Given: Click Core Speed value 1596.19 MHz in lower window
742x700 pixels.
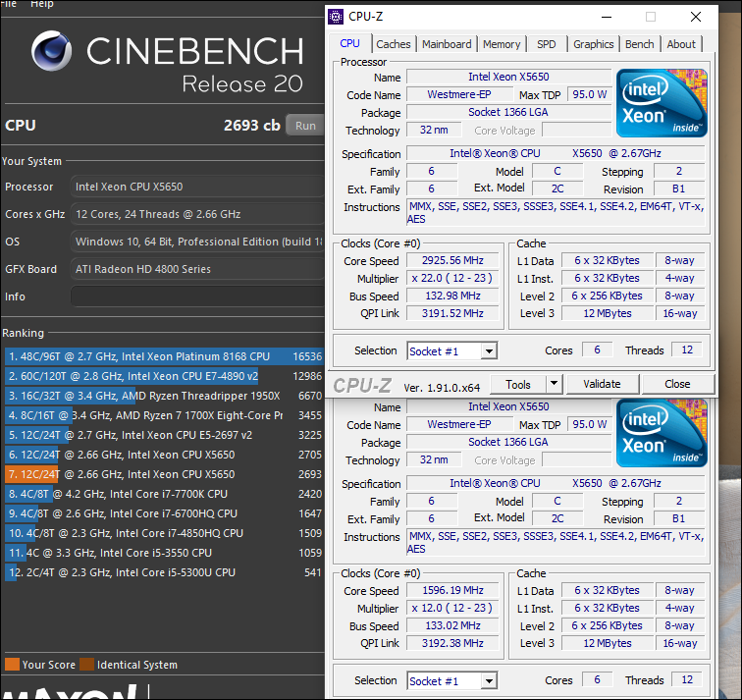Looking at the screenshot, I should click(452, 590).
